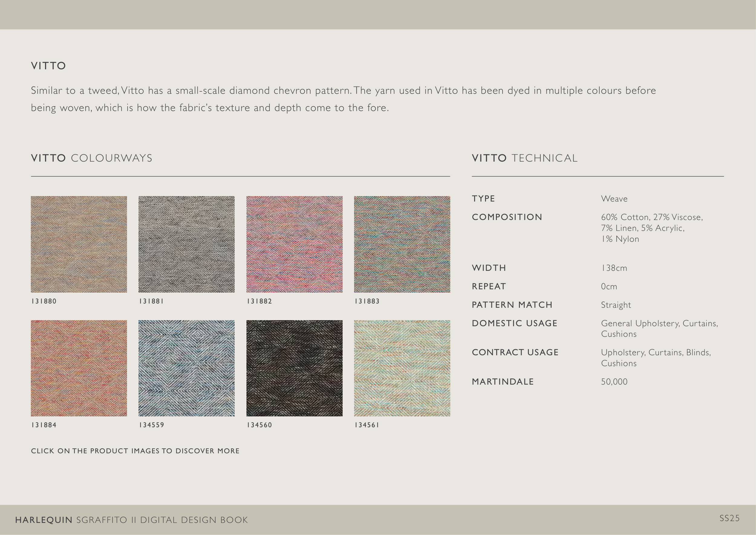Open the blue-grey 134559 fabric image
Screen dimensions: 756x535
click(186, 368)
